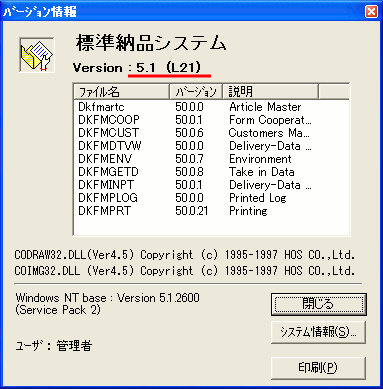Click the 閉じる (Close) button
The image size is (383, 389).
click(x=319, y=304)
